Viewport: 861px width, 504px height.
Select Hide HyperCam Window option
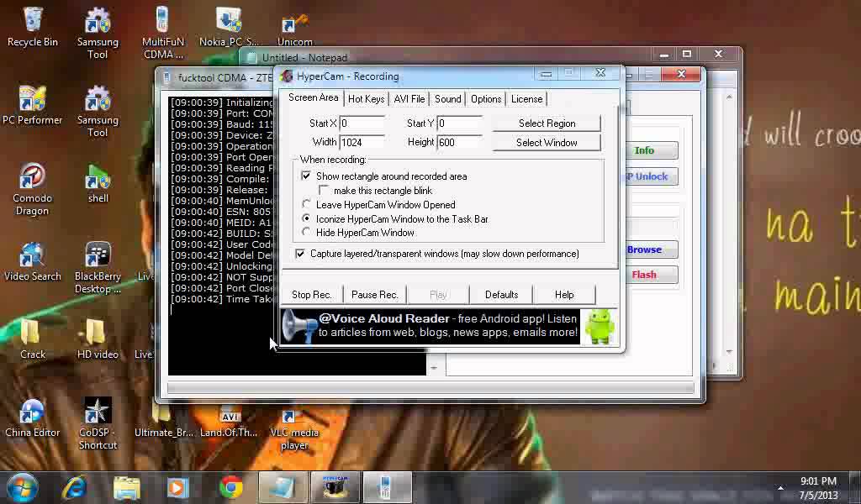[x=306, y=232]
